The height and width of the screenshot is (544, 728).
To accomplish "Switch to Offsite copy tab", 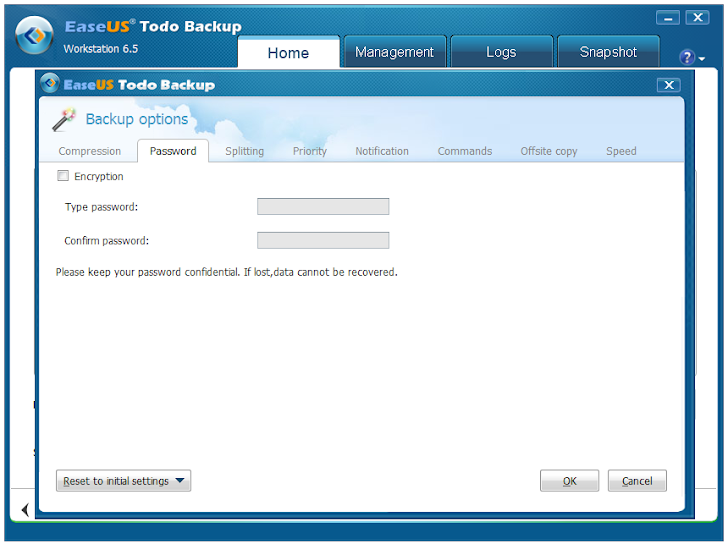I will tap(549, 151).
